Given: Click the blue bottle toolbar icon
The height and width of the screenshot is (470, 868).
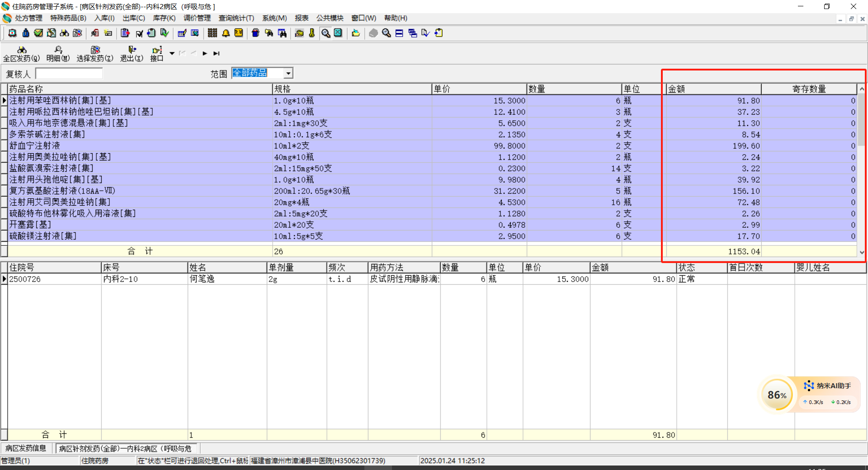Looking at the screenshot, I should pyautogui.click(x=26, y=33).
